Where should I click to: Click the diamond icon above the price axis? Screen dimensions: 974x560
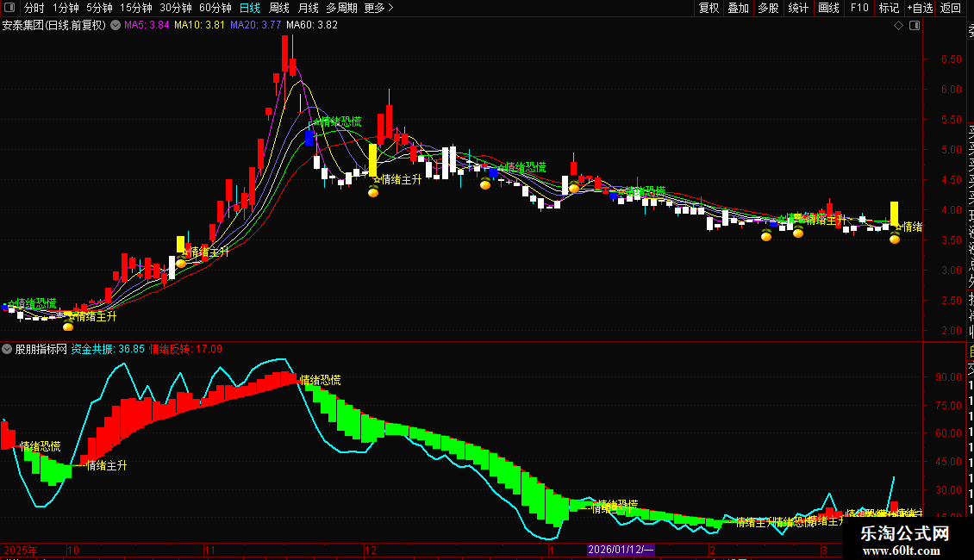click(x=898, y=26)
